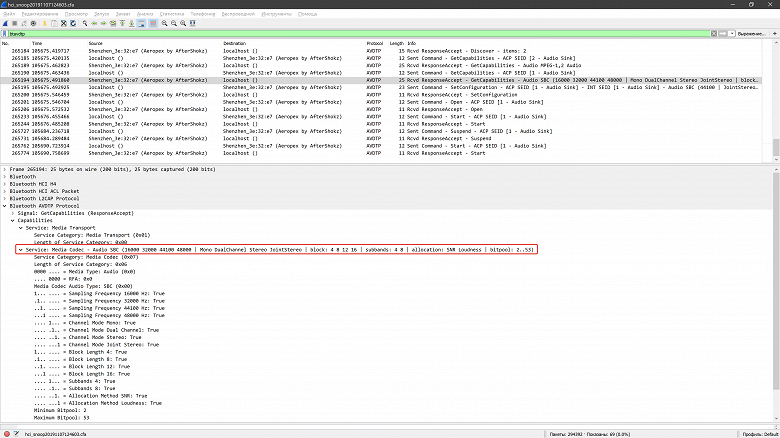
Task: Select 'Maximum Bitpool: 53' detail line
Action: (x=61, y=418)
